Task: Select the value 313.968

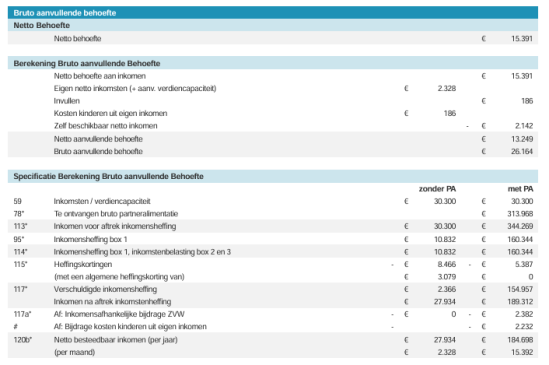Action: [520, 214]
